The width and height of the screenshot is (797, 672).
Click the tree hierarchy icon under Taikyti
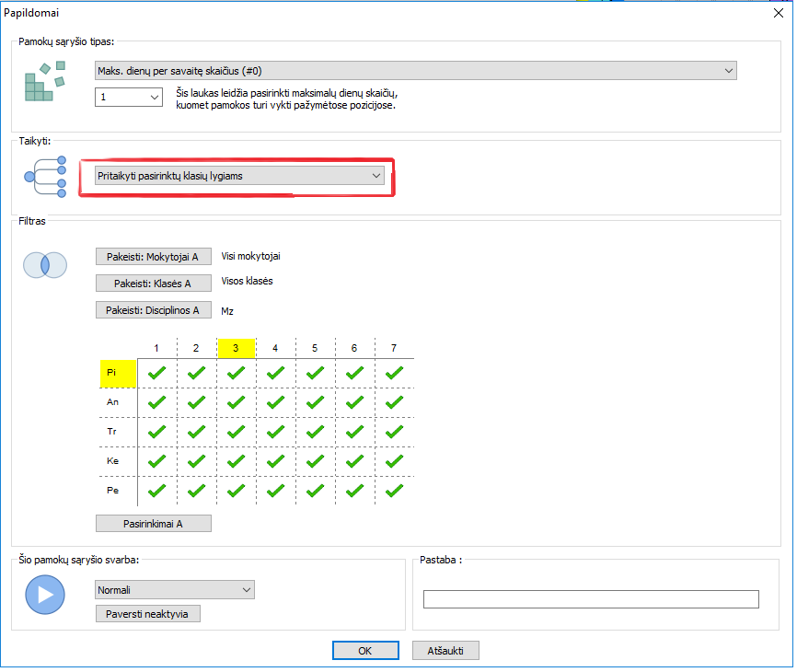[45, 176]
